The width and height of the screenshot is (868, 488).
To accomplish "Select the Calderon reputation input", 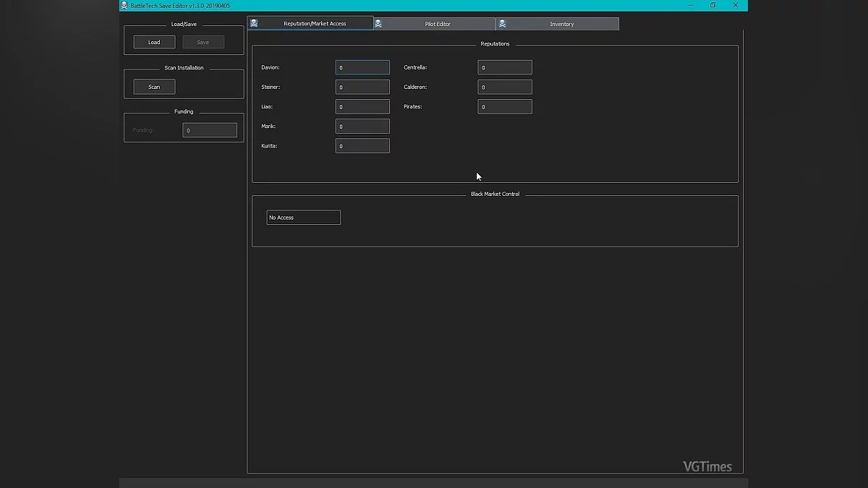I will (x=505, y=87).
